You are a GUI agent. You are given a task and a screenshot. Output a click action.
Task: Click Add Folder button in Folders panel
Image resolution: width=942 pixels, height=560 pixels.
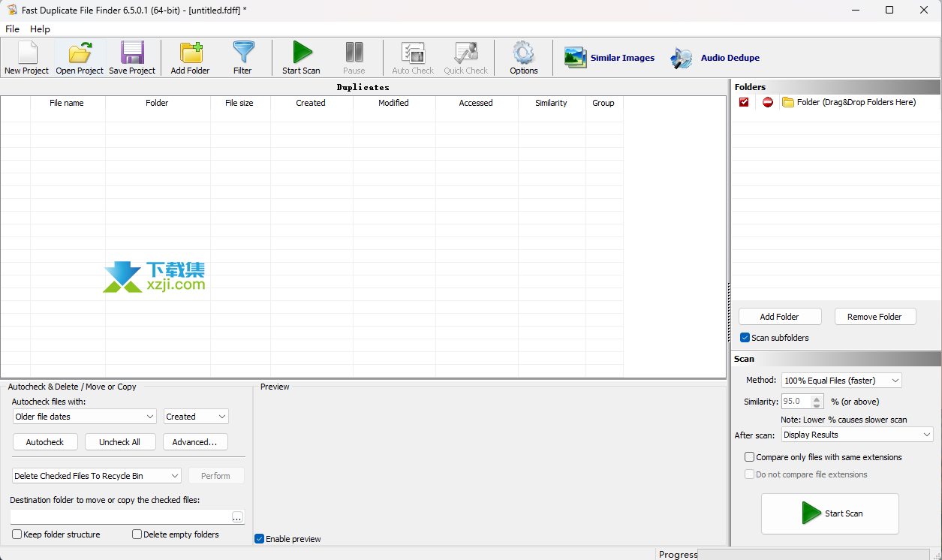[x=780, y=317]
